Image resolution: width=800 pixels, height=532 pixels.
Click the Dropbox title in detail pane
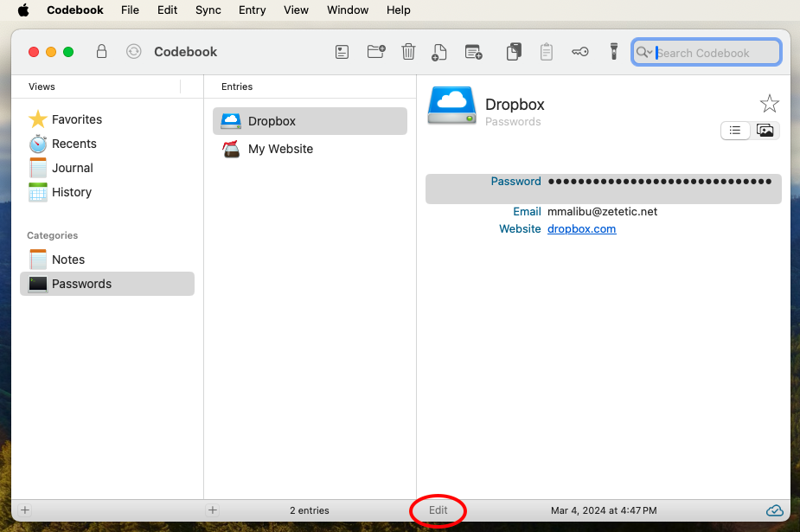[x=515, y=105]
